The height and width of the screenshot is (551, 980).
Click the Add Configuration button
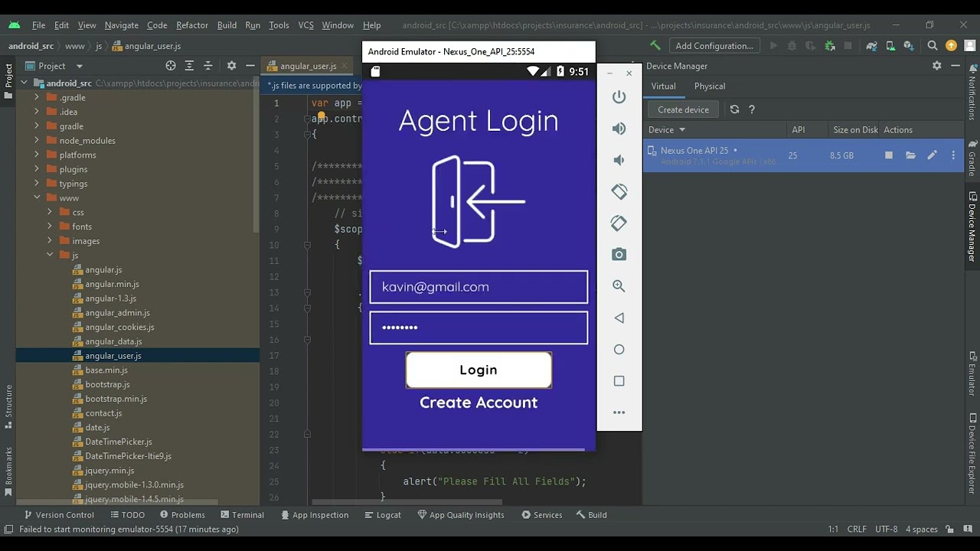coord(714,46)
